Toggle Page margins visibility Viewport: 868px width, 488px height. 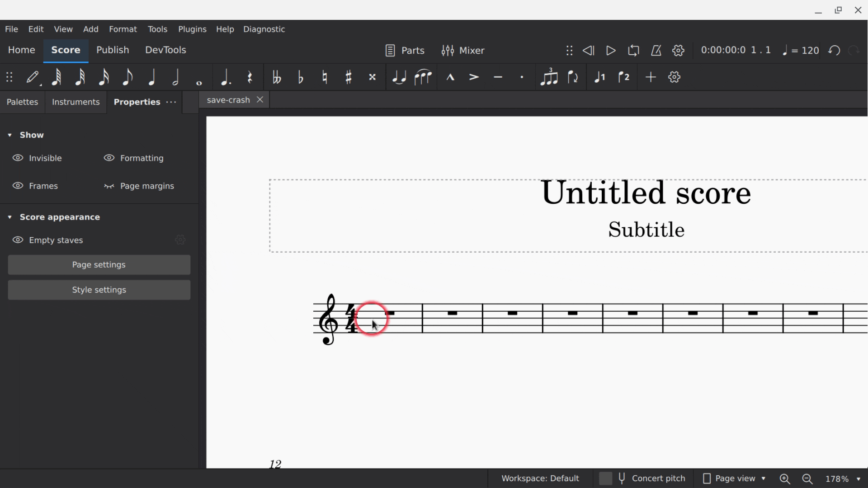coord(139,185)
